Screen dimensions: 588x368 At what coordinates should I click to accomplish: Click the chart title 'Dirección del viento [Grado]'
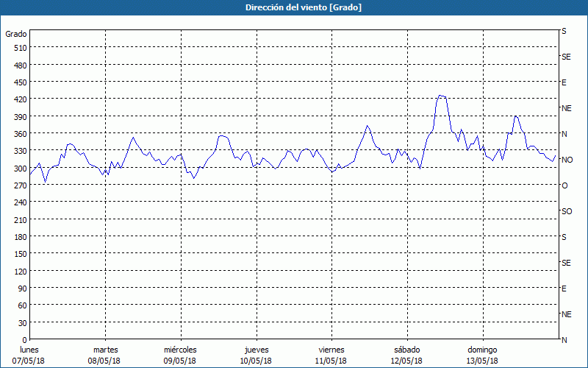click(x=304, y=7)
